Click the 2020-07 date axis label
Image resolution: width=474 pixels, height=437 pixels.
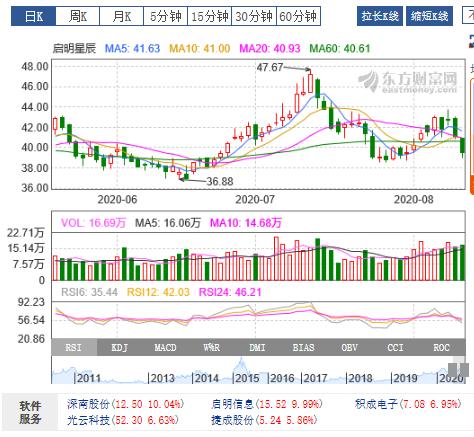click(x=255, y=200)
